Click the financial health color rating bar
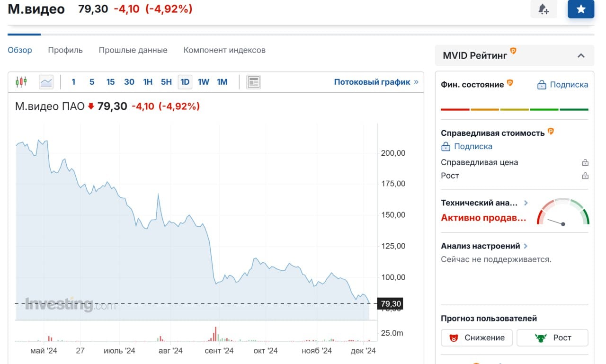This screenshot has width=606, height=364. pyautogui.click(x=515, y=109)
